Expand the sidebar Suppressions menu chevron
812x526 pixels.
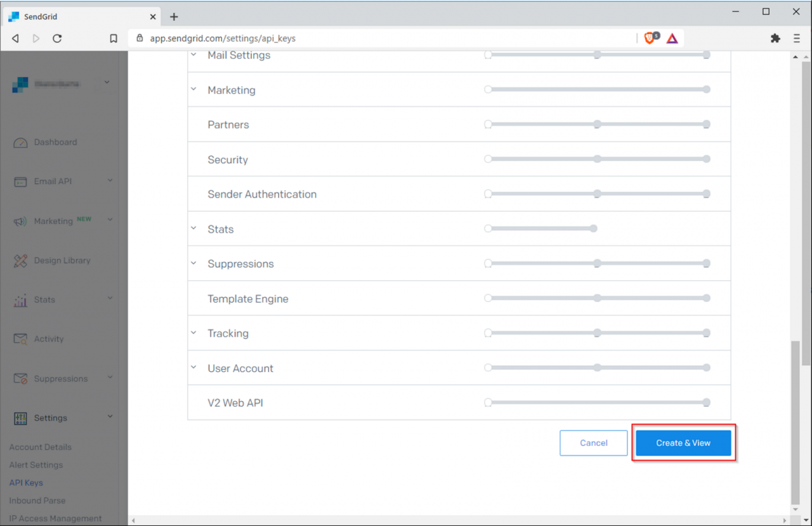(x=110, y=378)
